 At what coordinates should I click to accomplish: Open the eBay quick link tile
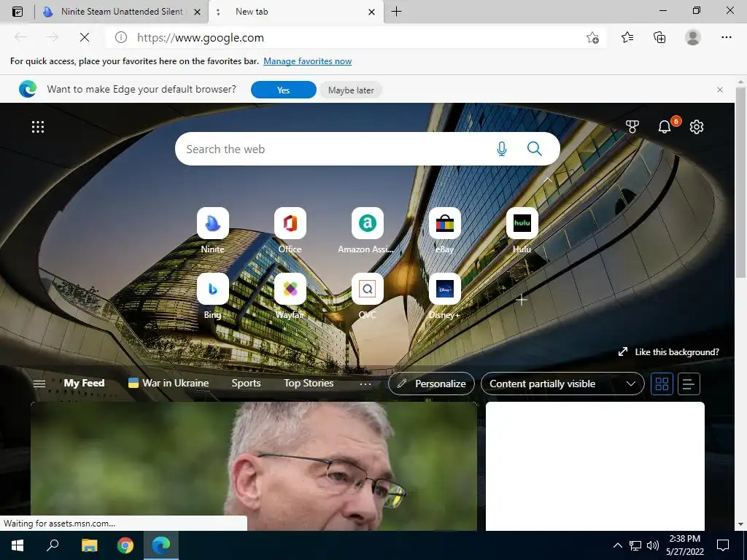click(444, 223)
